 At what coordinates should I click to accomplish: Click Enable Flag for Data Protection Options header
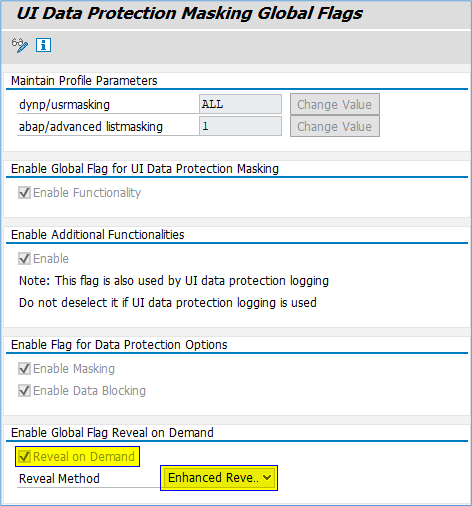coord(119,345)
